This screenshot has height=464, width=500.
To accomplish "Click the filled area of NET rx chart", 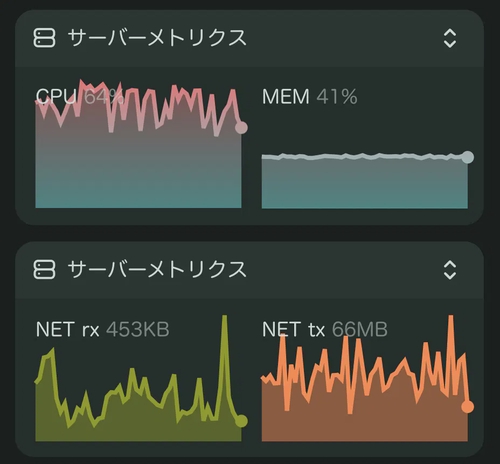I will [x=138, y=428].
